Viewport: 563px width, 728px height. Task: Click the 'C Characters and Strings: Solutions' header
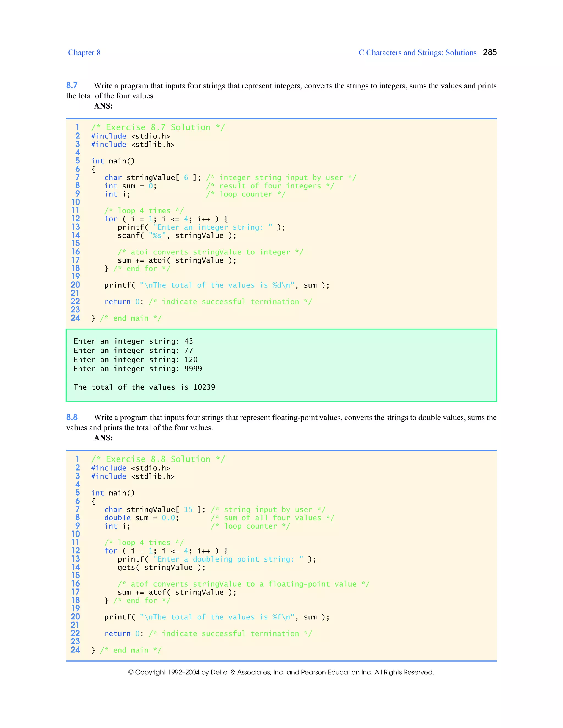[x=417, y=53]
